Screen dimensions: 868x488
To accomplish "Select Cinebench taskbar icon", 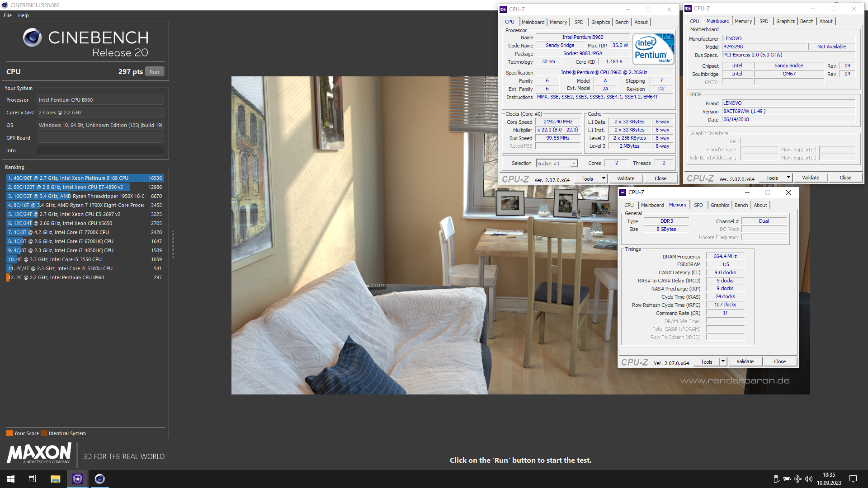I will tap(99, 479).
